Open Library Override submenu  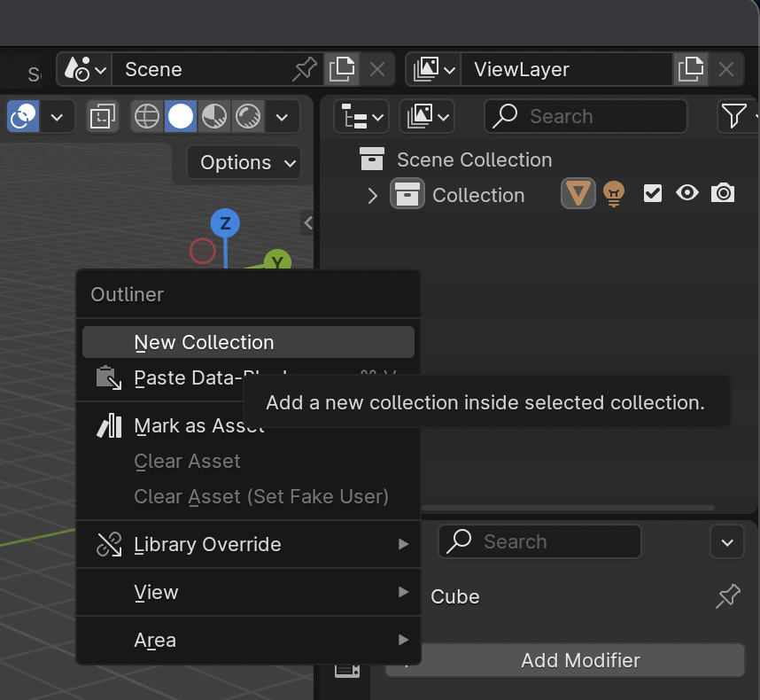pyautogui.click(x=248, y=544)
